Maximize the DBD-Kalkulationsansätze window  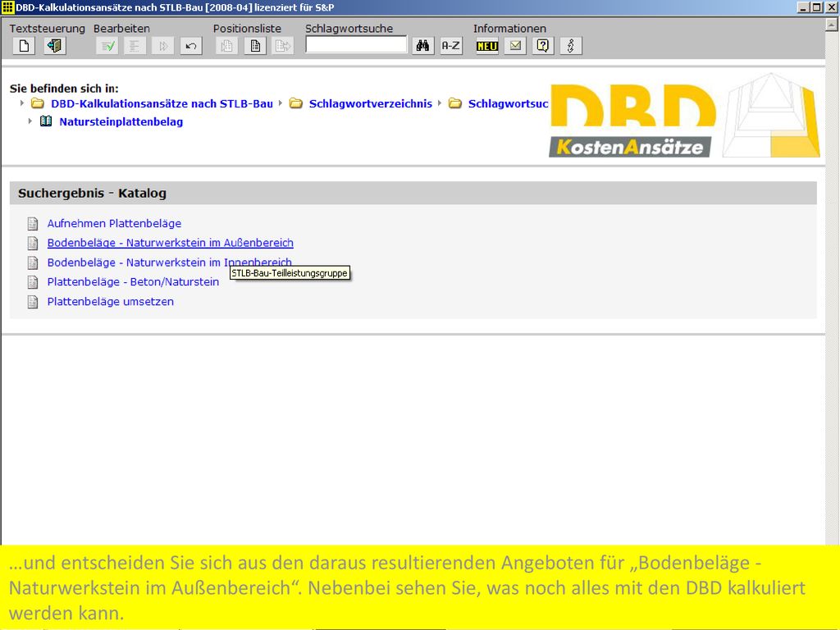coord(816,7)
